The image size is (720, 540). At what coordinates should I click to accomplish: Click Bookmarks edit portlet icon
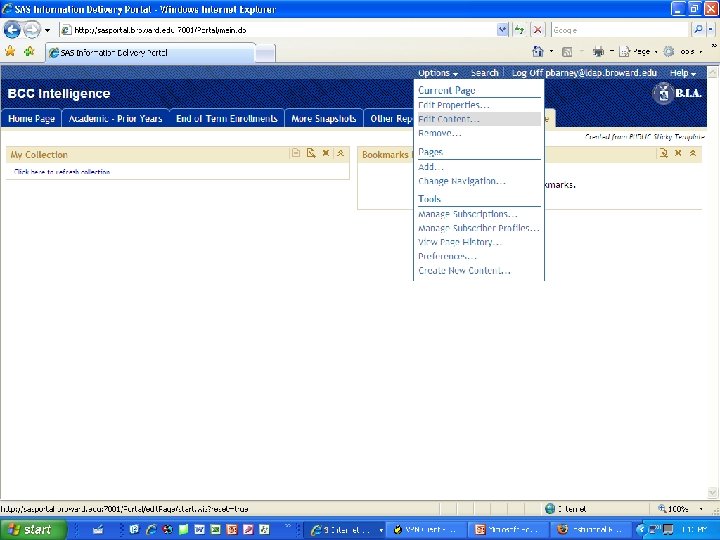tap(664, 153)
